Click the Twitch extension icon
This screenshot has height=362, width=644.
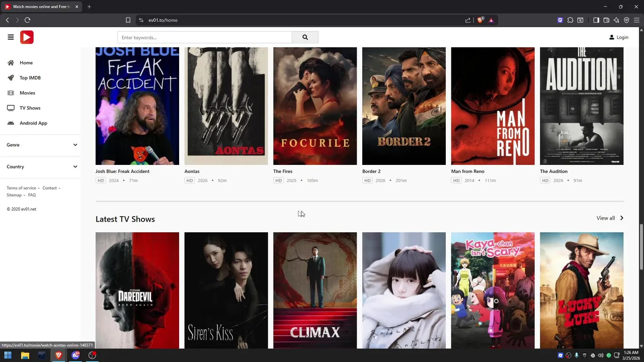pyautogui.click(x=560, y=20)
